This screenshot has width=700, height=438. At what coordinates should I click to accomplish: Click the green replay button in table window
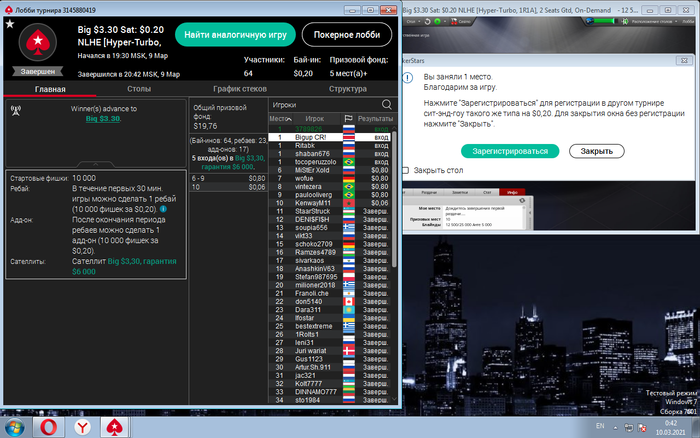[438, 21]
